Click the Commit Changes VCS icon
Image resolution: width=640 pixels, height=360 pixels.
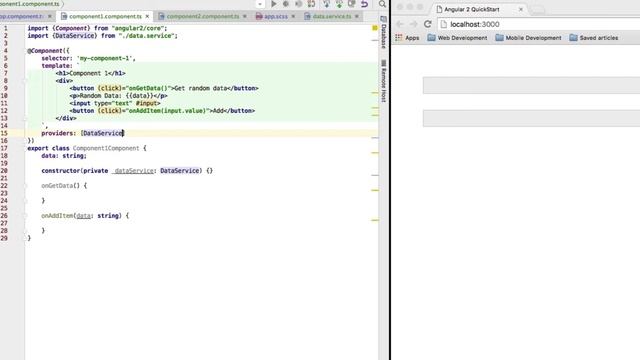pos(339,4)
